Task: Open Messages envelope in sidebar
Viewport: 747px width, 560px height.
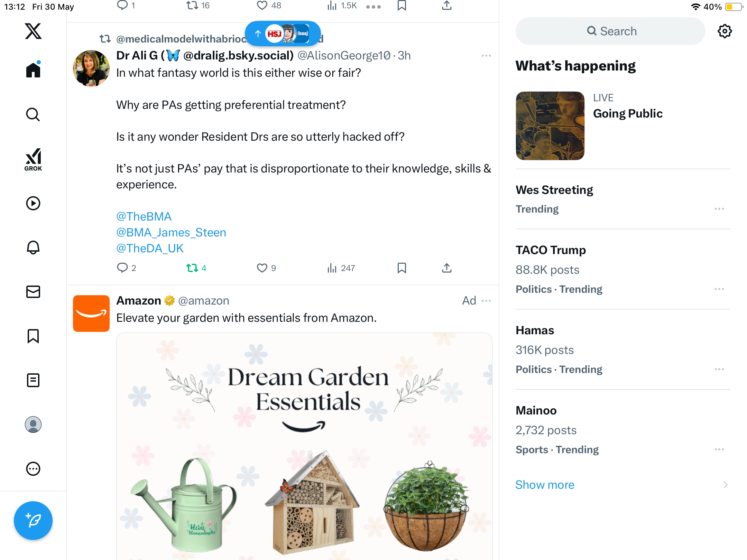Action: pyautogui.click(x=33, y=292)
